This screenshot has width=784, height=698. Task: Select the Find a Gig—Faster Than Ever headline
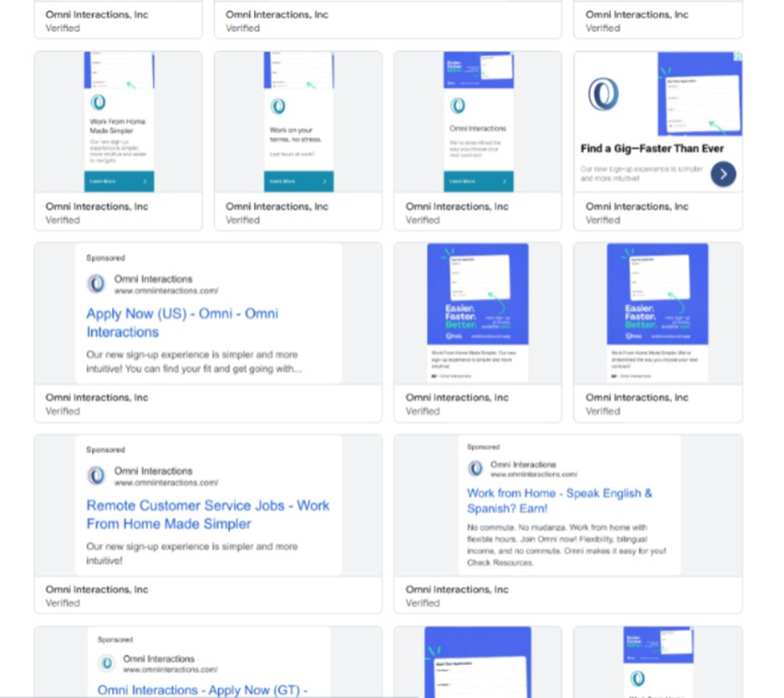click(x=651, y=148)
